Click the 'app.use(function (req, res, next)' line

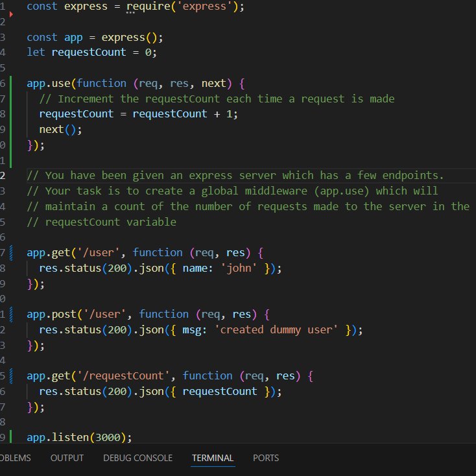(x=136, y=84)
